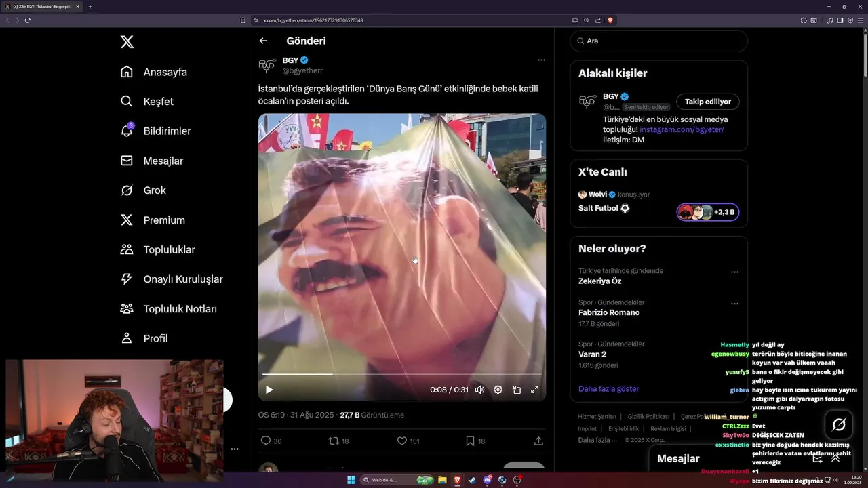Open the Salt Futbol live space
This screenshot has width=868, height=488.
point(604,209)
